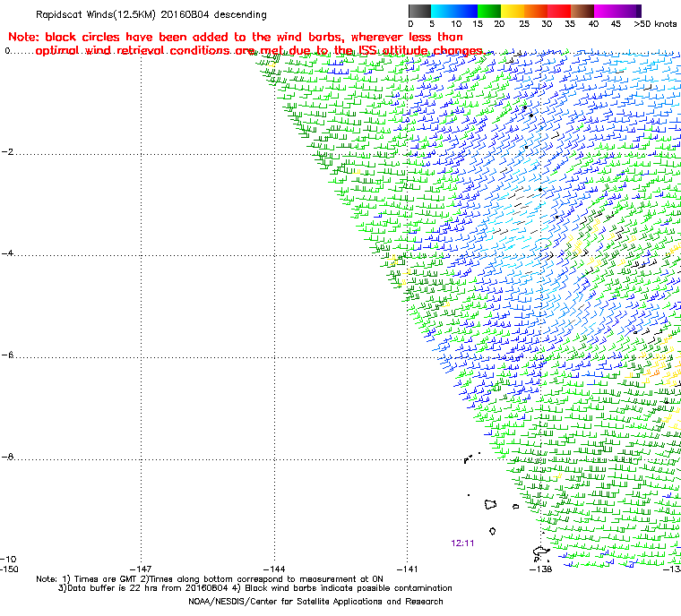
Task: Click the largest island outline near -139 longitude
Action: click(x=490, y=504)
